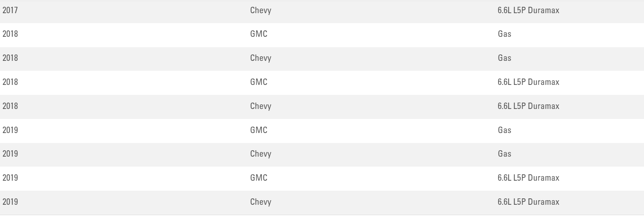Click 6.6L L5P Duramax in the 2018 GMC row
The width and height of the screenshot is (644, 217).
point(528,82)
